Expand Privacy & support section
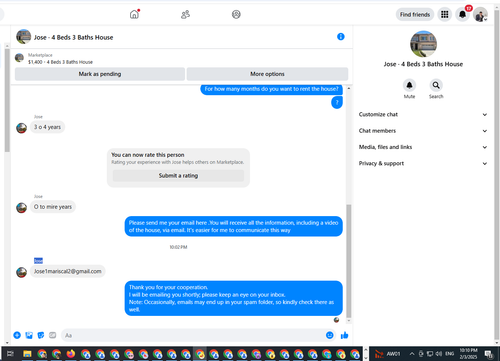 (423, 163)
